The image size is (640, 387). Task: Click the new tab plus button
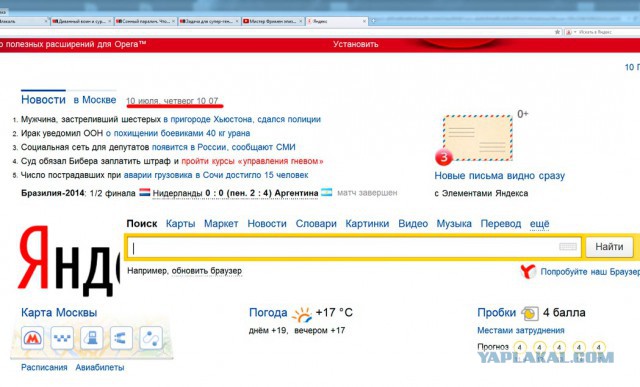click(373, 21)
